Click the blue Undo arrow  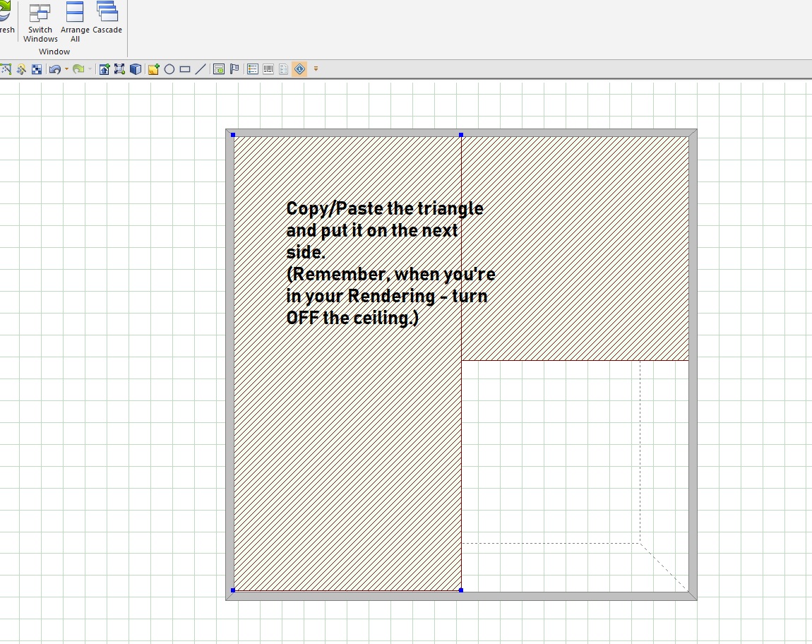[54, 69]
